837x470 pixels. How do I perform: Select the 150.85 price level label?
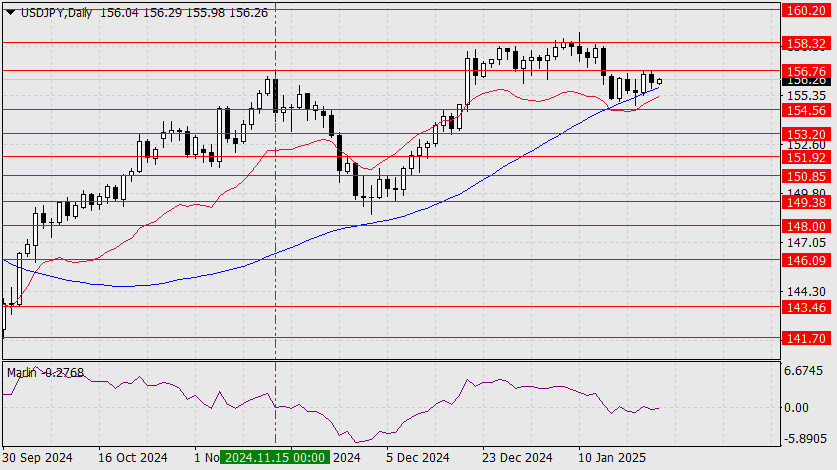806,176
